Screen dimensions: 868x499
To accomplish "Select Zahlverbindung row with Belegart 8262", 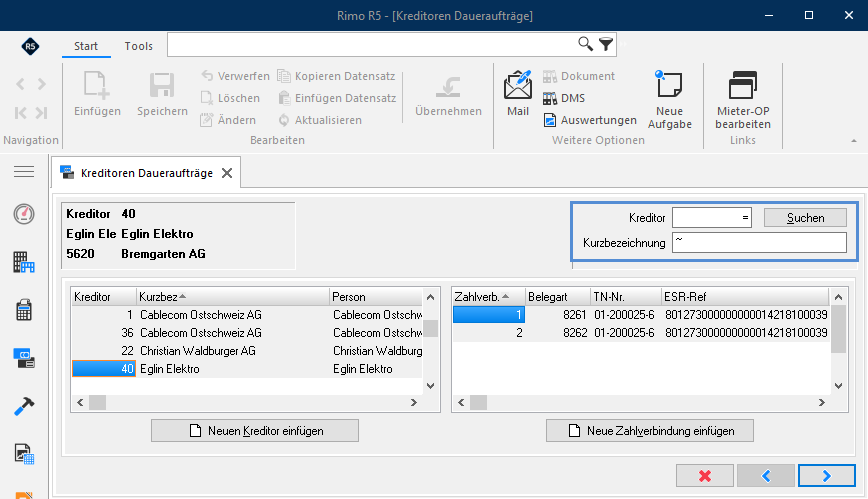I will (641, 333).
